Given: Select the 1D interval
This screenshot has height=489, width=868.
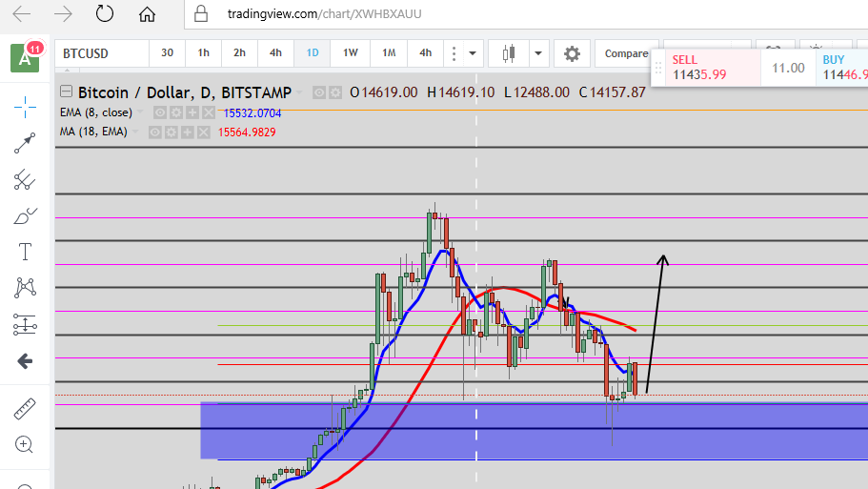Looking at the screenshot, I should coord(313,53).
